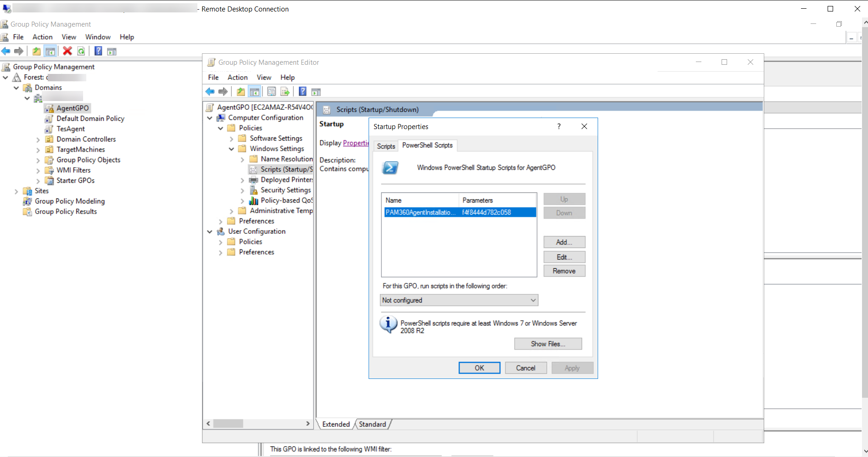868x457 pixels.
Task: Open File menu in Group Policy Management
Action: tap(18, 37)
